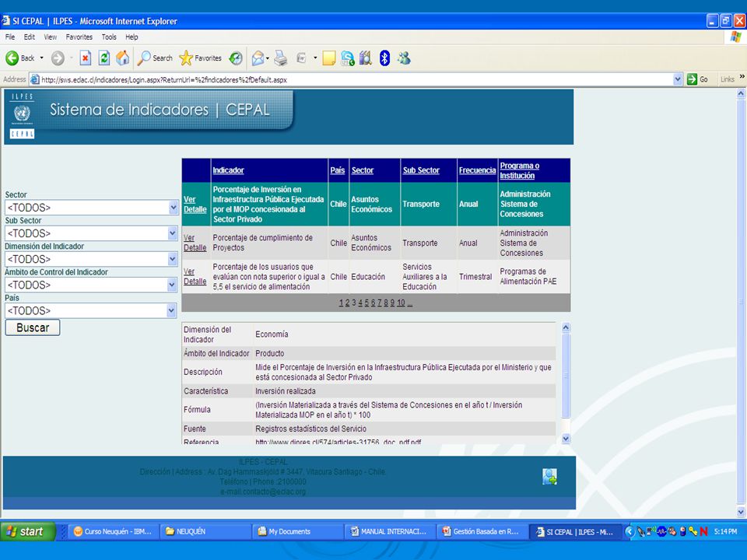The image size is (747, 560).
Task: Click the Back arrow toolbar icon
Action: [12, 58]
